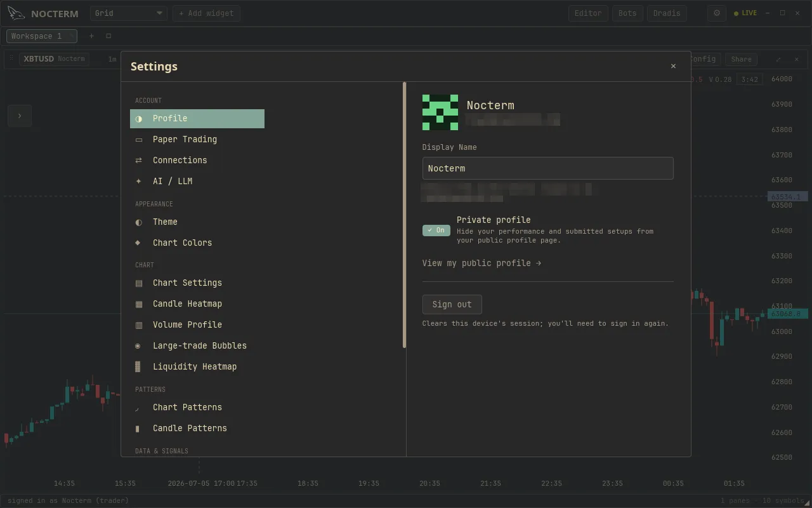Click the Chart Settings list icon

click(138, 283)
